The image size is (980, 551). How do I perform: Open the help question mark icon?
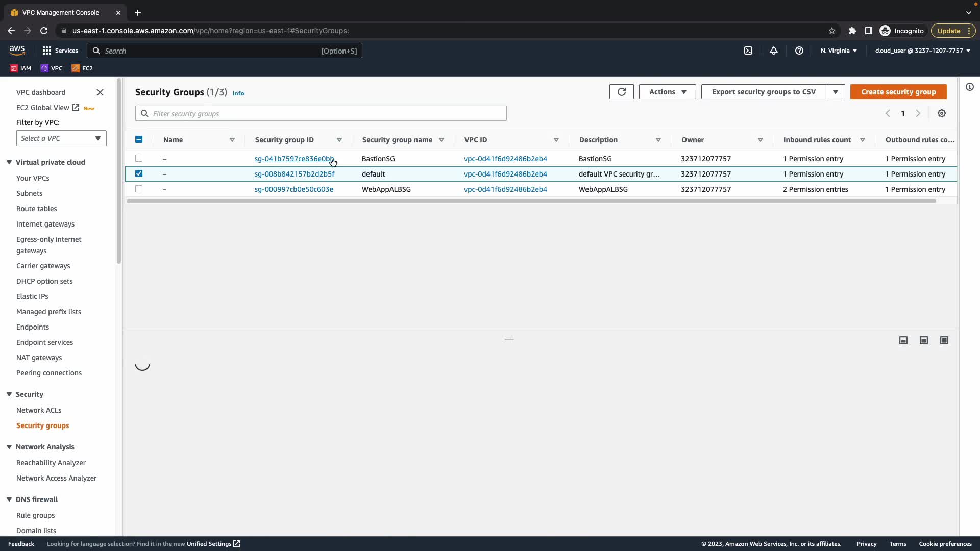point(799,51)
